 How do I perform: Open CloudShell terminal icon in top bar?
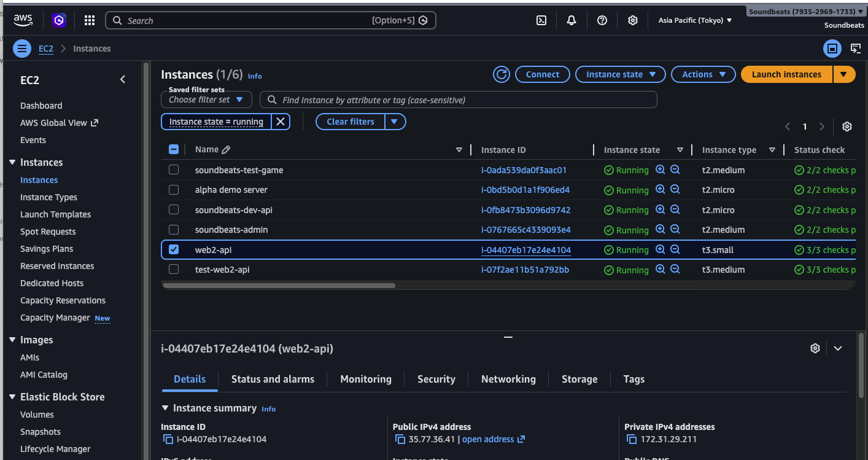click(x=541, y=20)
